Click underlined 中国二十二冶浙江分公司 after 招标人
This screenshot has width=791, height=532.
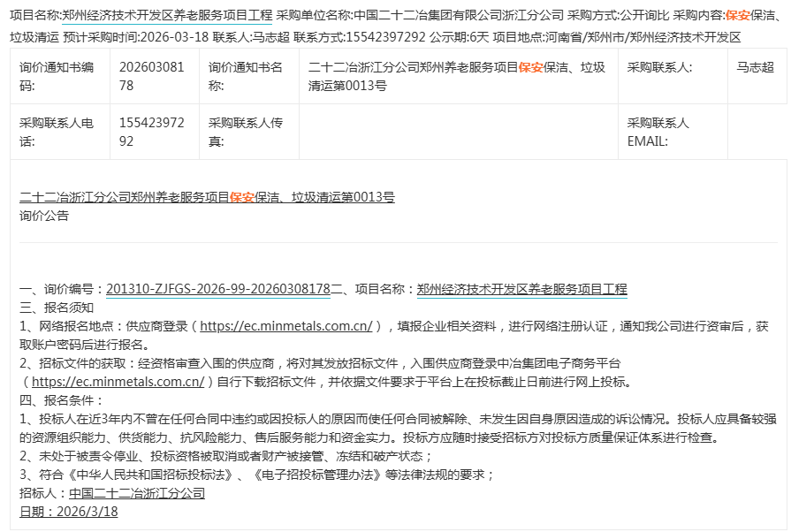click(x=137, y=493)
